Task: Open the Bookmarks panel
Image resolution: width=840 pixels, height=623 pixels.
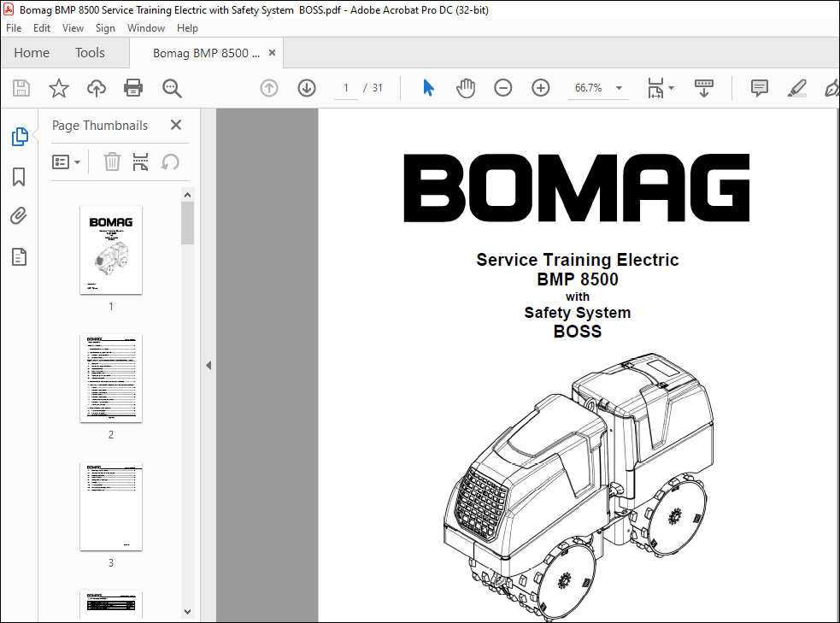Action: 19,177
